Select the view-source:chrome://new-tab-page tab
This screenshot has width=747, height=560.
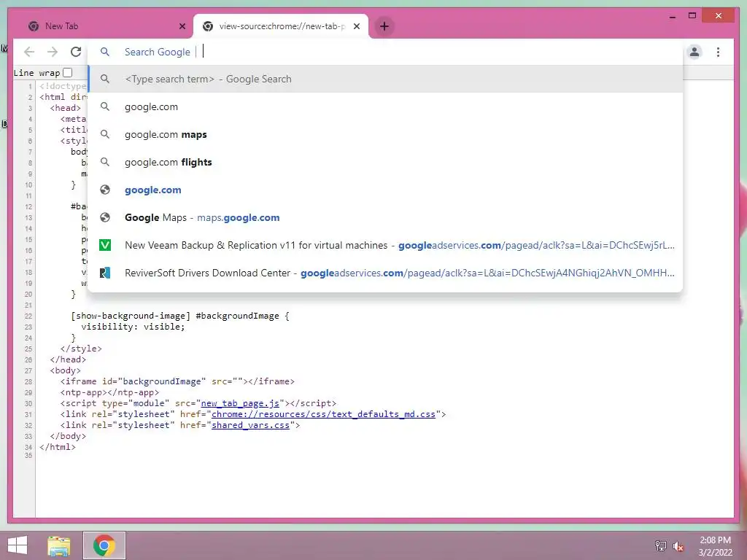point(281,26)
